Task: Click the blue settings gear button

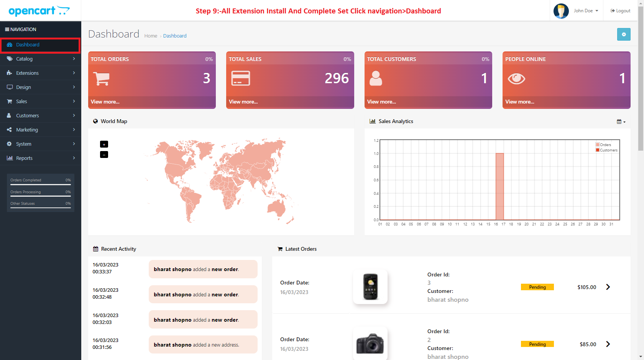Action: [x=624, y=35]
